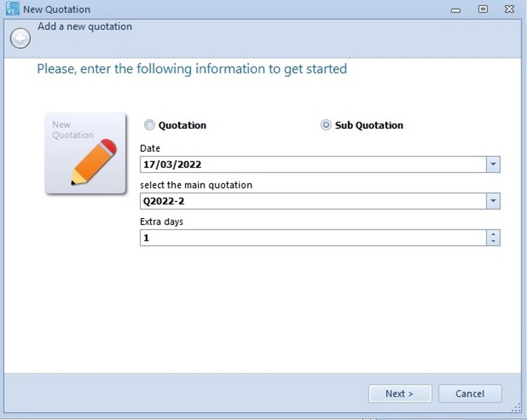This screenshot has height=420, width=527.
Task: Click the Cancel button
Action: (x=470, y=393)
